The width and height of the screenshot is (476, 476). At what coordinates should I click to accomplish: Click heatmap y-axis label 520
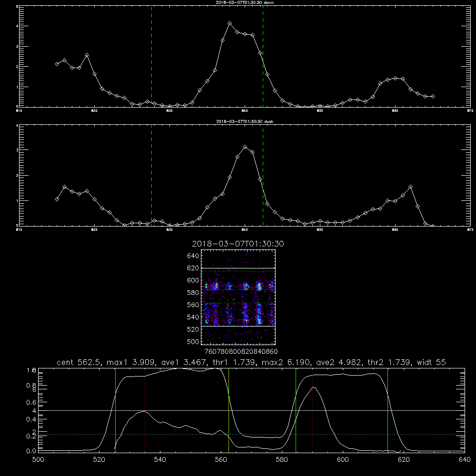click(x=193, y=329)
